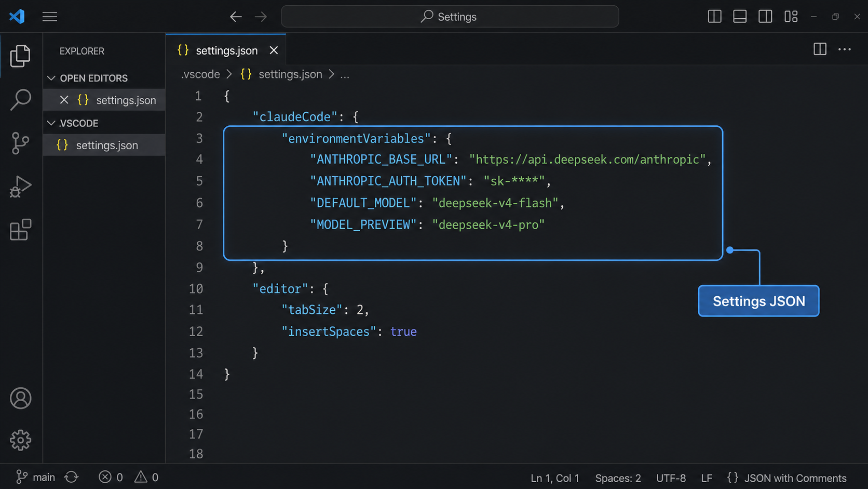Click Ln 1, Col 1 in status bar
This screenshot has height=489, width=868.
(x=554, y=478)
